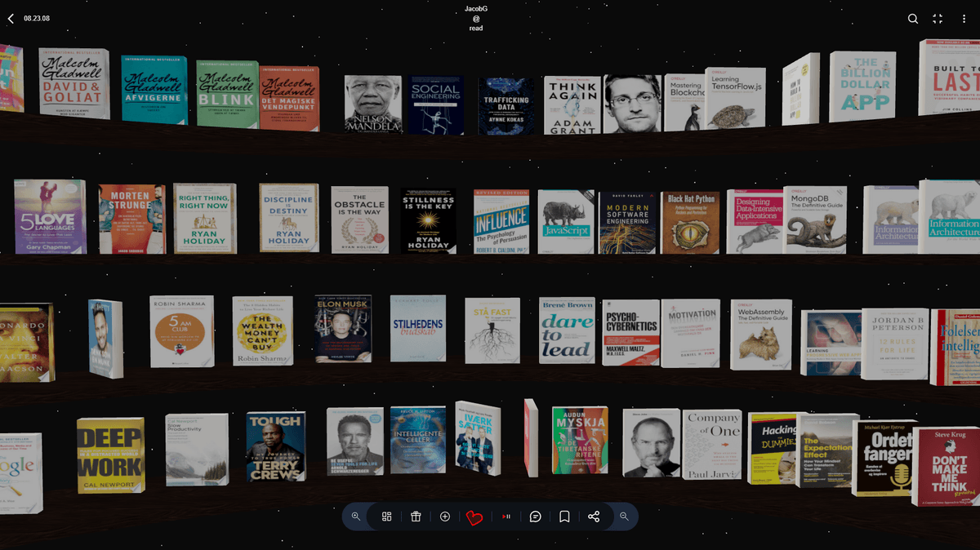Select Stillness Is the Key book
This screenshot has width=980, height=550.
tap(428, 221)
